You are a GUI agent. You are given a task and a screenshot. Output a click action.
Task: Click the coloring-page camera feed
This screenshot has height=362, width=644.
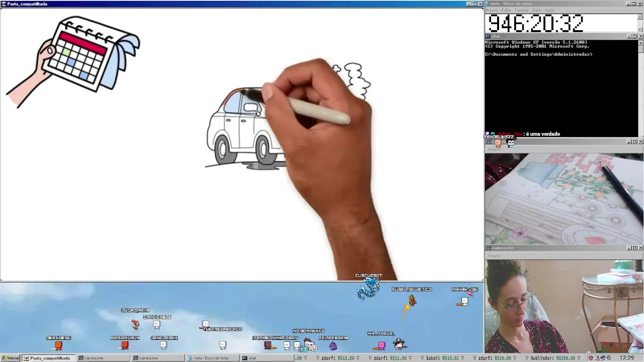tap(564, 199)
